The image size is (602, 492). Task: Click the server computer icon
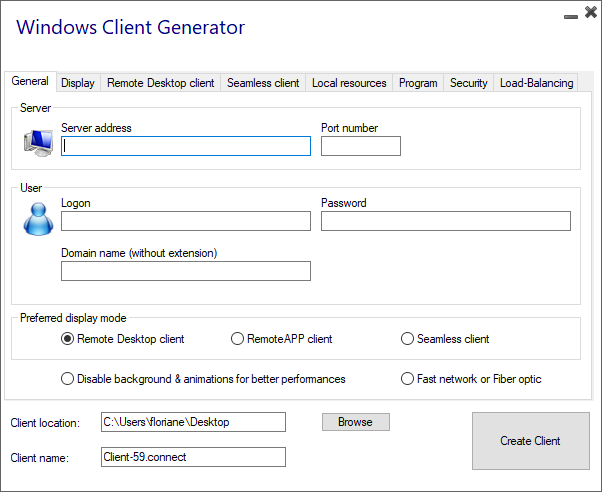pos(38,144)
